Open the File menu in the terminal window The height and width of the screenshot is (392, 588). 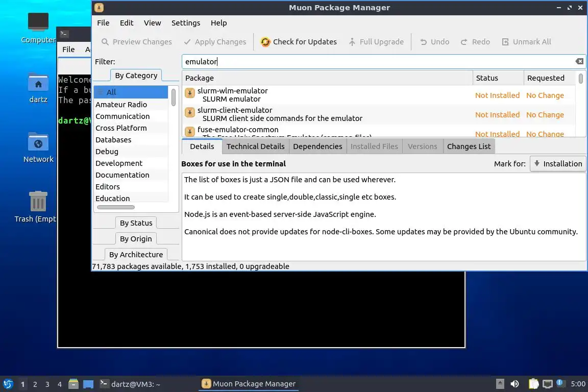[68, 49]
